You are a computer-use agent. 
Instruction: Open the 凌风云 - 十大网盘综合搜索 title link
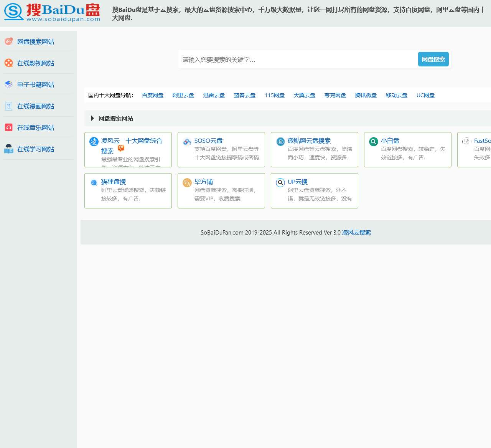tap(132, 146)
